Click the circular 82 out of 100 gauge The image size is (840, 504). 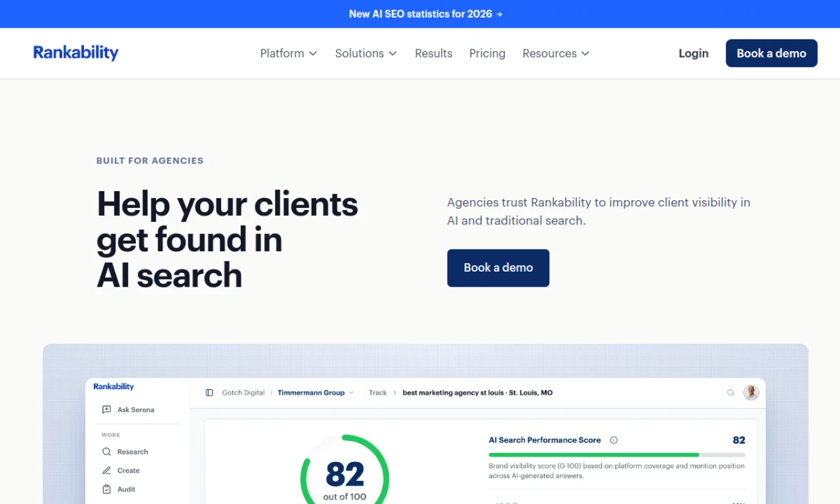tap(345, 469)
